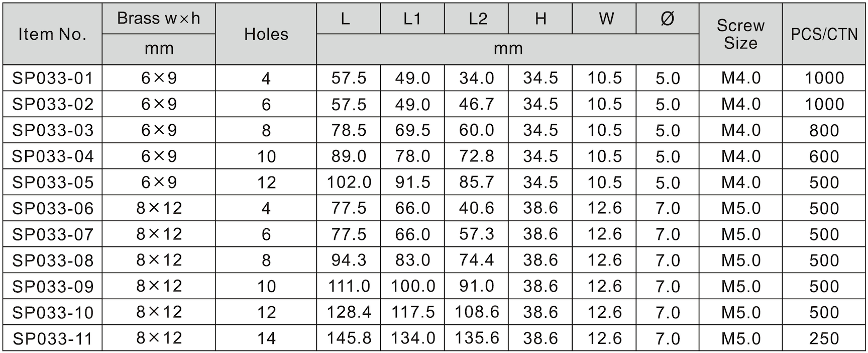
Task: Click the Brass w×h header cell
Action: (x=159, y=19)
